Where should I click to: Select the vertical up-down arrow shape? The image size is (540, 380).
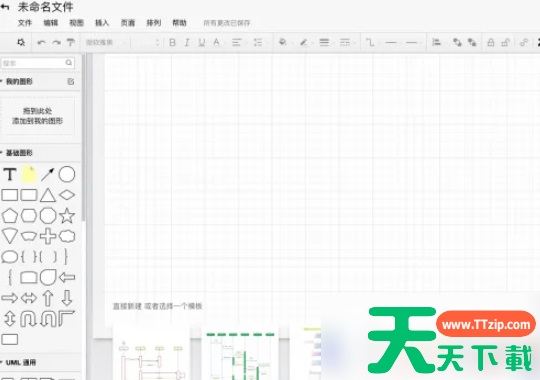(x=10, y=319)
